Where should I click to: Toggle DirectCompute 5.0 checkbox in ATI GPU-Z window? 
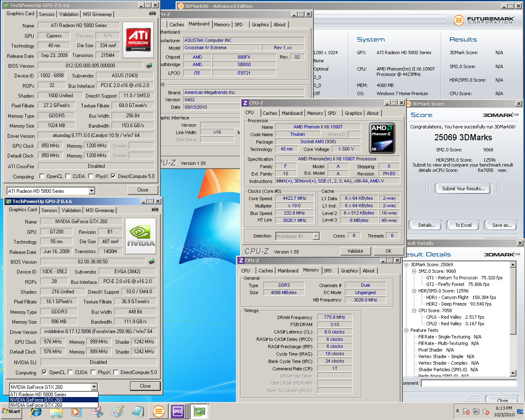pyautogui.click(x=114, y=176)
